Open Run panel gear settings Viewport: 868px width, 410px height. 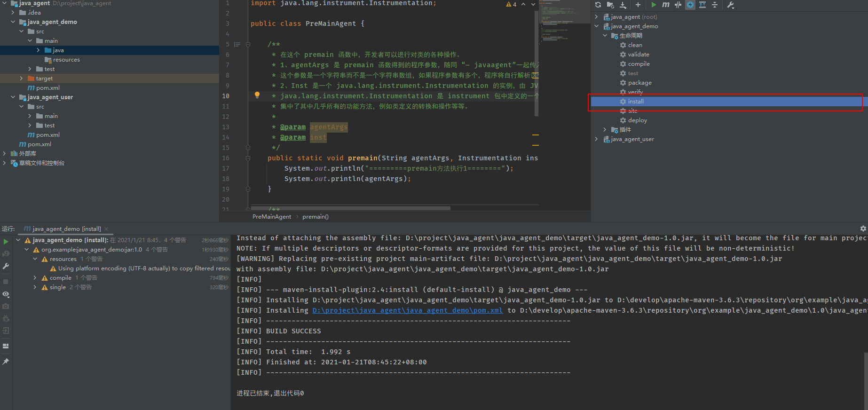click(863, 228)
